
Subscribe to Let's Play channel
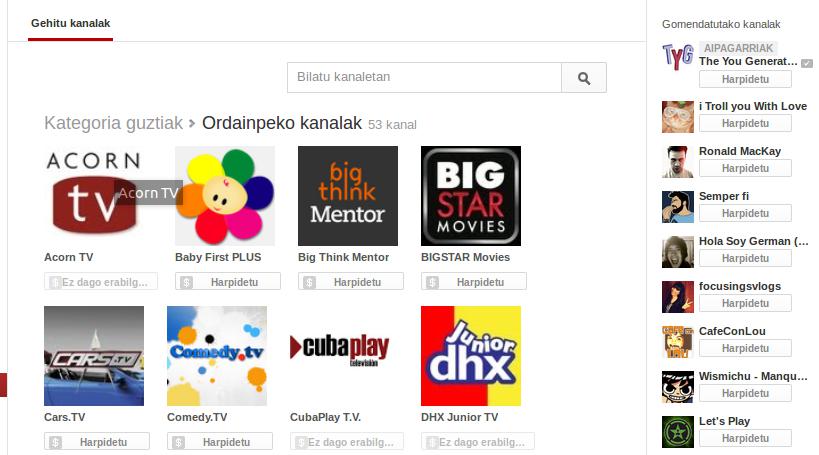(x=745, y=438)
